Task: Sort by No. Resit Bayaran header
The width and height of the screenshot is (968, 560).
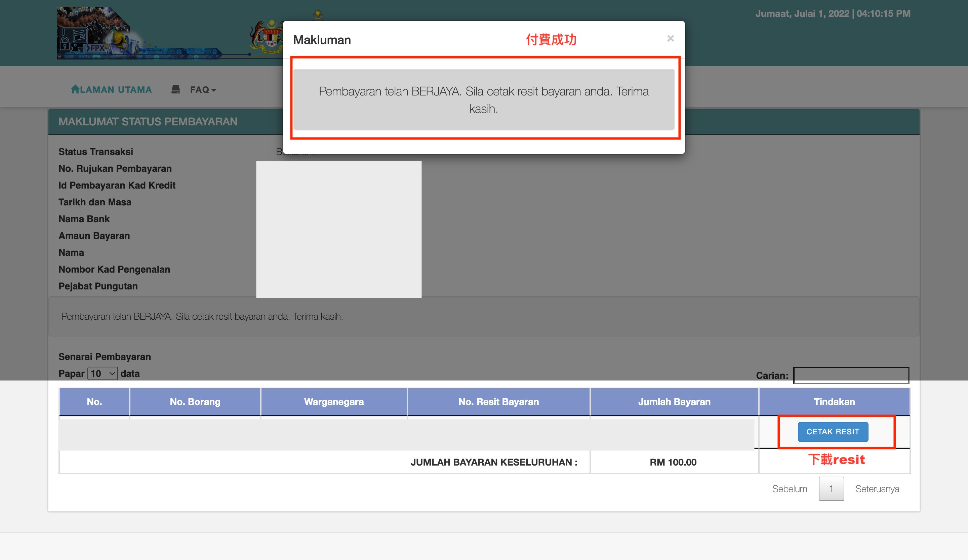Action: [498, 401]
